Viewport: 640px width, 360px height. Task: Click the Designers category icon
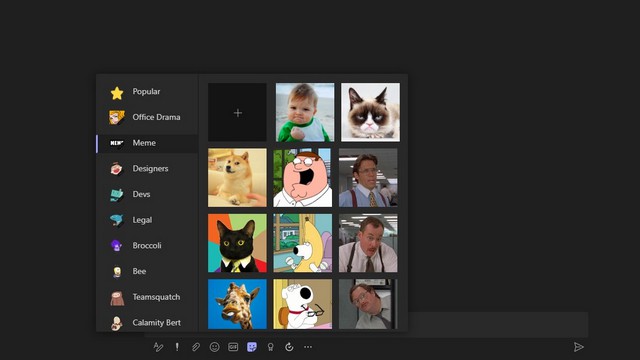pyautogui.click(x=116, y=169)
